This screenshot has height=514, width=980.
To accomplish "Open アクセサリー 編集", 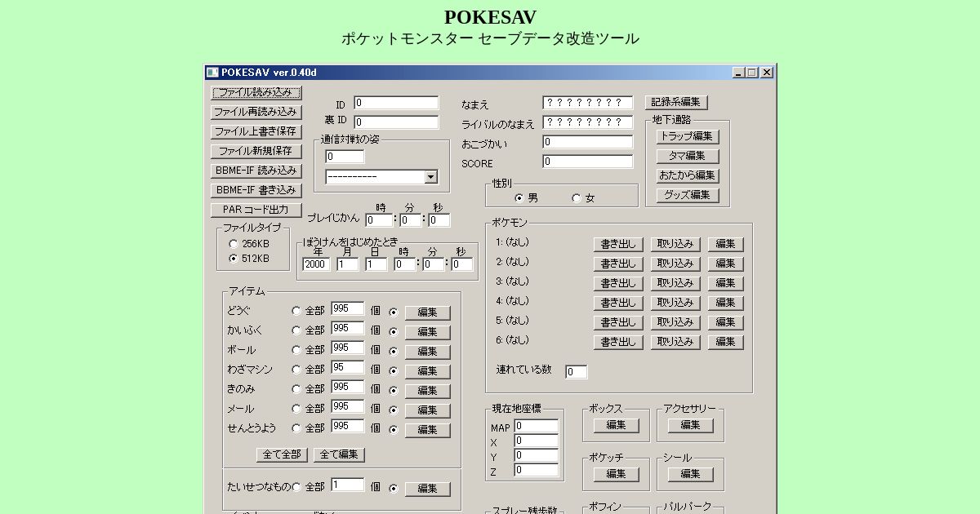I will coord(691,425).
